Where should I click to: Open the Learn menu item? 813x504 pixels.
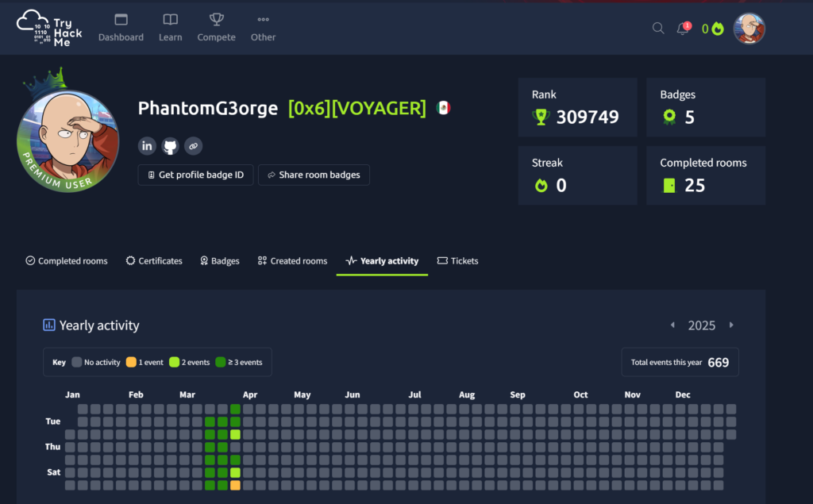point(170,28)
